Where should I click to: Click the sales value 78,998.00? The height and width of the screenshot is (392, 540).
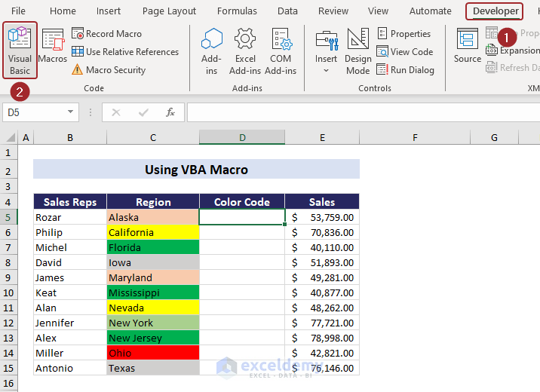(x=322, y=338)
